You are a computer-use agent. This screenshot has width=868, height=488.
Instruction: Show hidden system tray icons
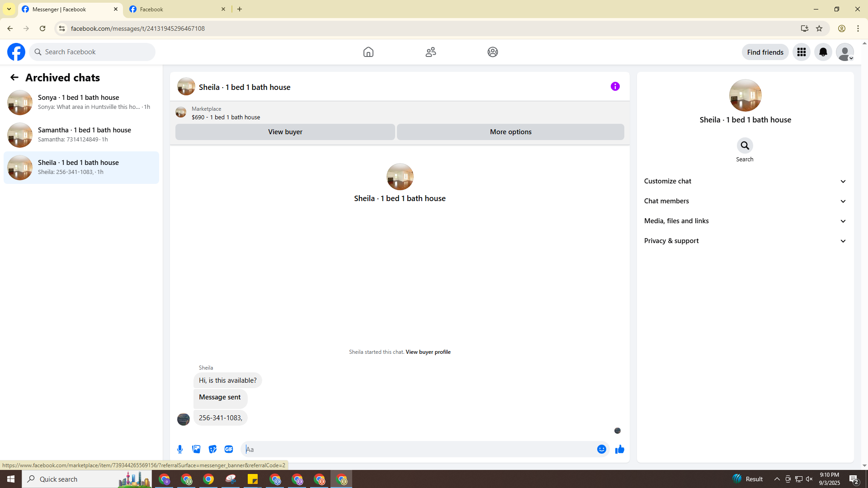coord(777,479)
